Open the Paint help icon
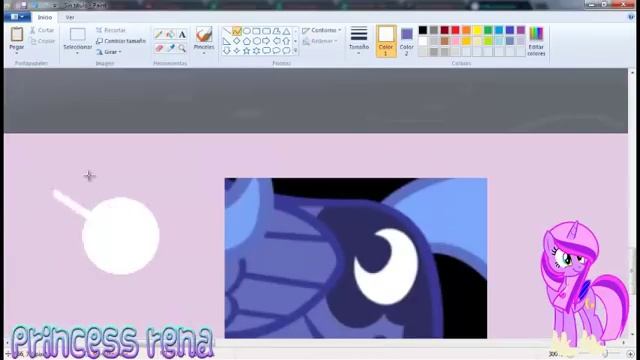 pyautogui.click(x=631, y=17)
